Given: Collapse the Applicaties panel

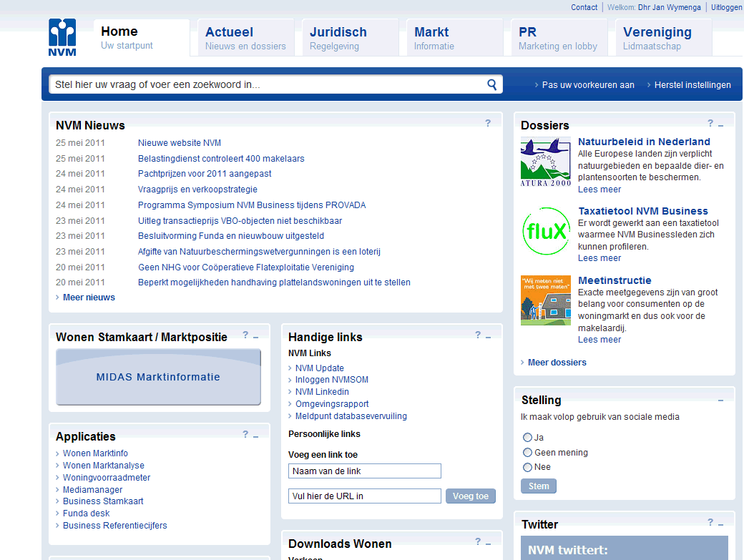Looking at the screenshot, I should [256, 436].
